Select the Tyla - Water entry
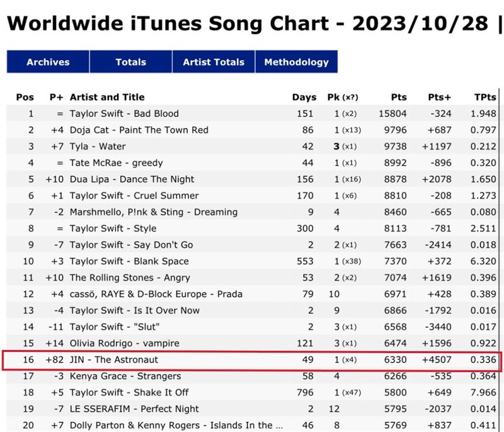504x432 pixels. pos(253,146)
